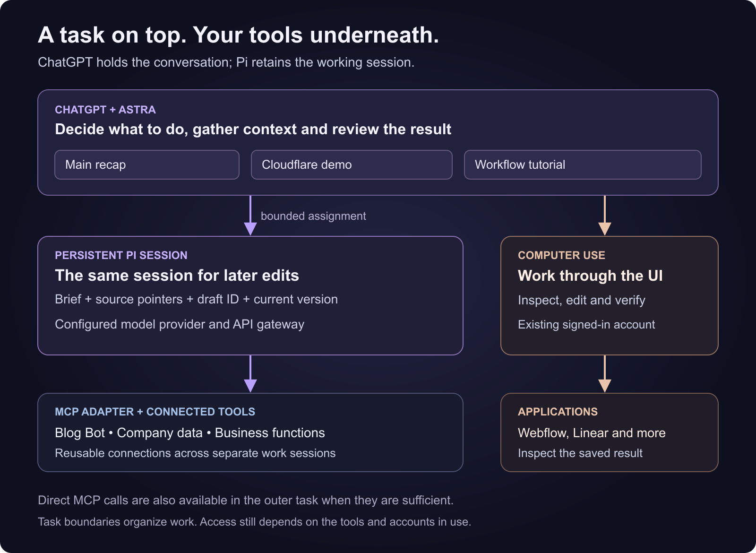Click 'Webflow, Linear and more' text

pyautogui.click(x=592, y=433)
